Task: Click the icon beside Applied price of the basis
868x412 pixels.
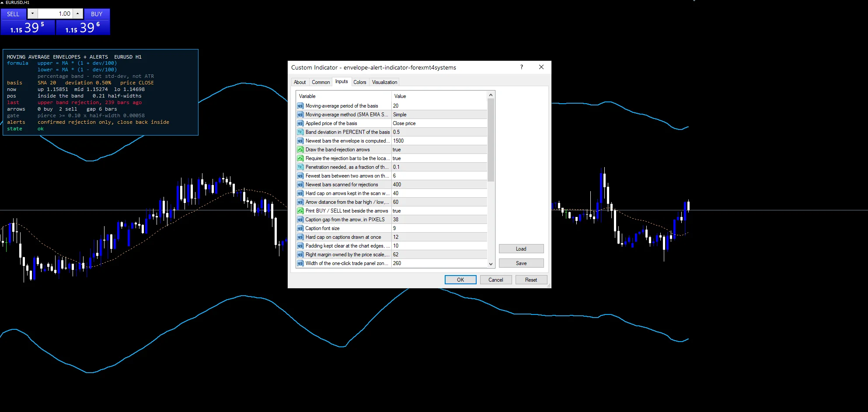Action: click(x=300, y=123)
